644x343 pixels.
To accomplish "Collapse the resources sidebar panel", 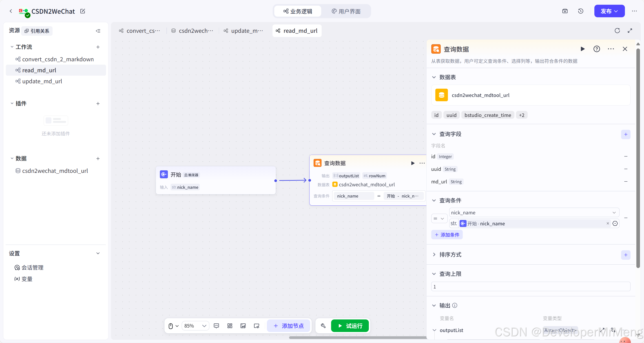I will (98, 31).
